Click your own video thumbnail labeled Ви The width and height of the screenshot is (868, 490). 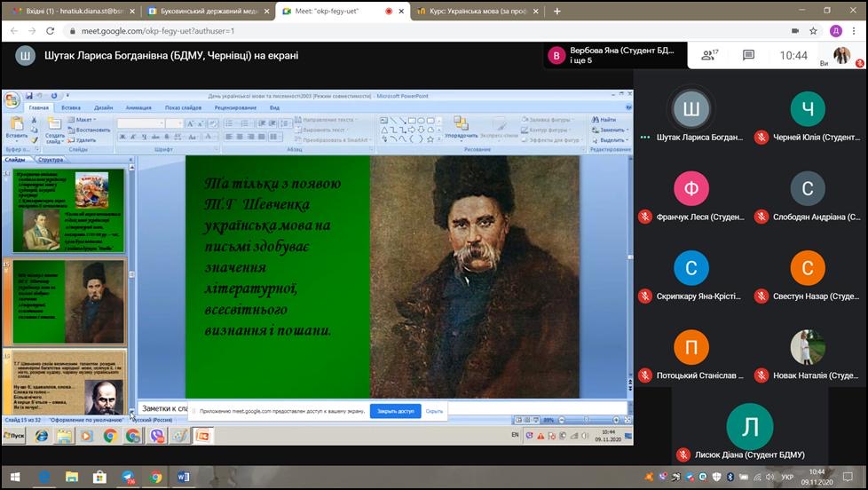841,55
